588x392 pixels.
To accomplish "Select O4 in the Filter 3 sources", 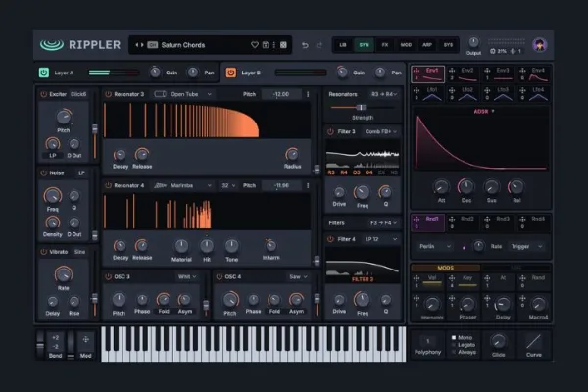I will 369,172.
